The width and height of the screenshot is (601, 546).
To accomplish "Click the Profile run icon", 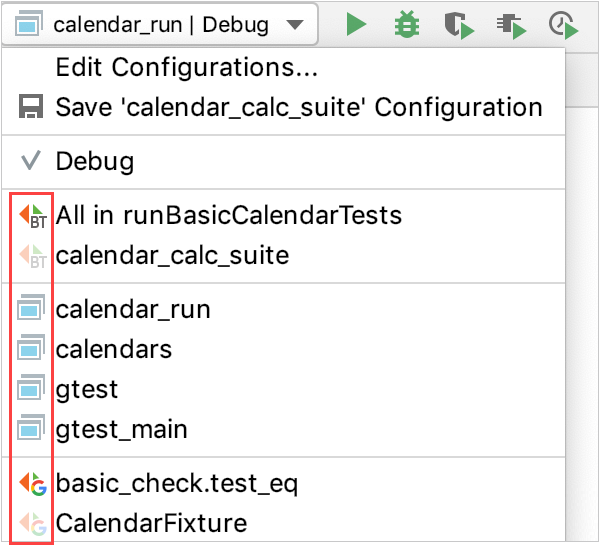I will tap(511, 26).
